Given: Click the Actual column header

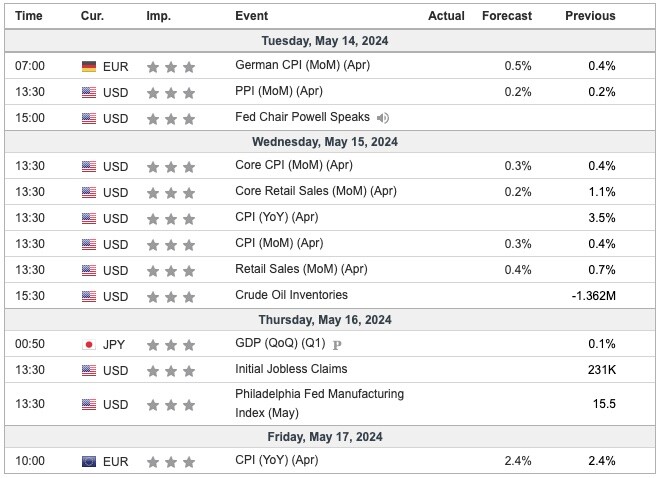Looking at the screenshot, I should click(x=446, y=16).
